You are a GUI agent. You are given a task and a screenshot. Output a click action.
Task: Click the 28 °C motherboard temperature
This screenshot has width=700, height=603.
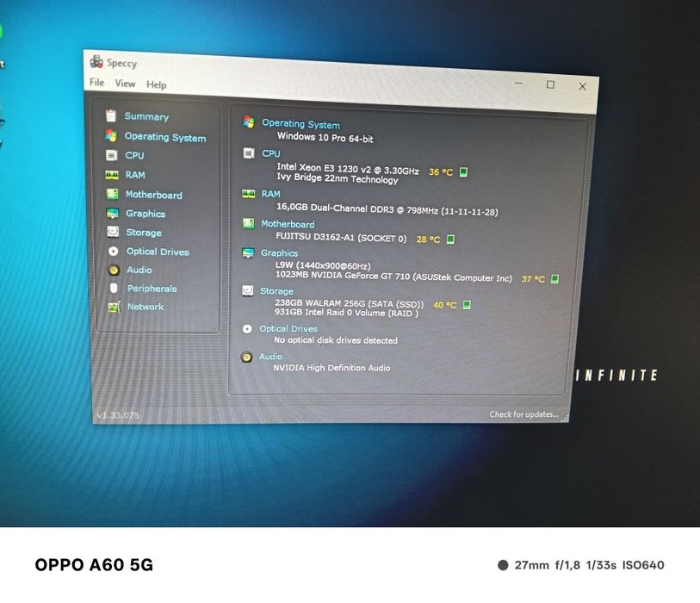(428, 239)
